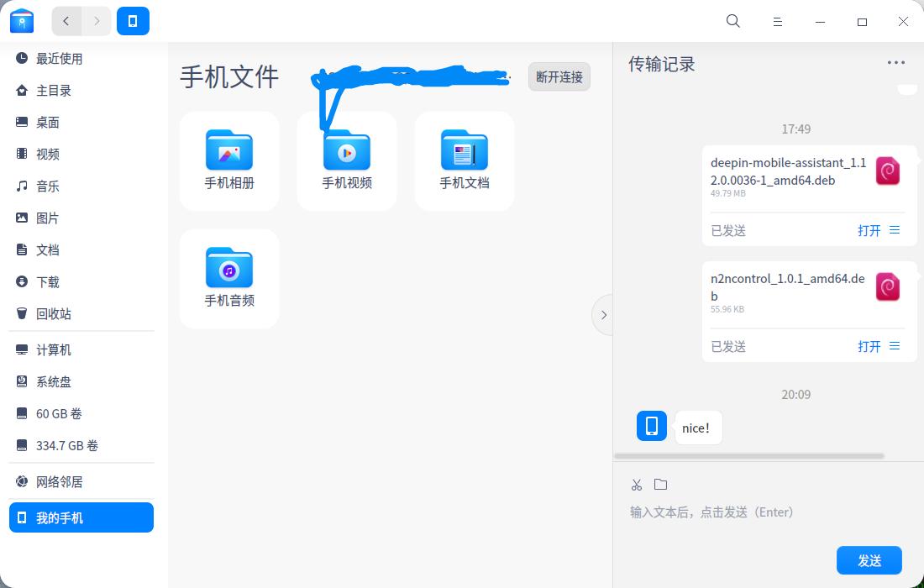This screenshot has height=588, width=924.
Task: Click the blue 发送 send button
Action: (x=869, y=560)
